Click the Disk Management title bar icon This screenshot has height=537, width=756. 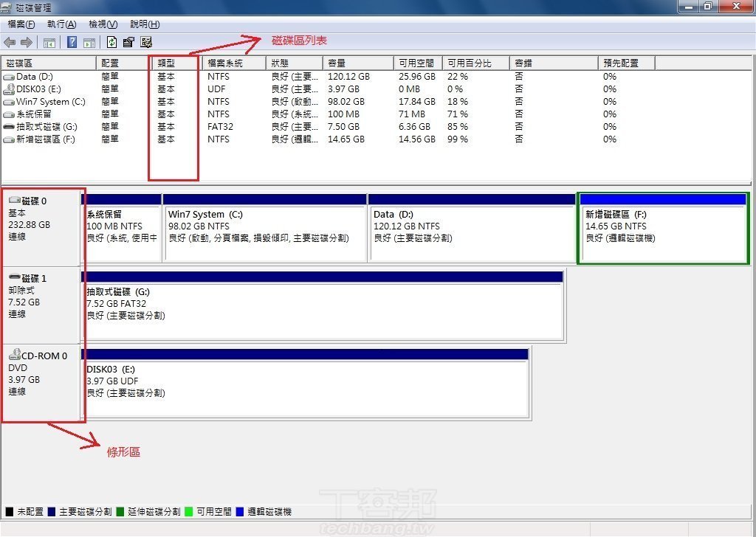click(6, 7)
